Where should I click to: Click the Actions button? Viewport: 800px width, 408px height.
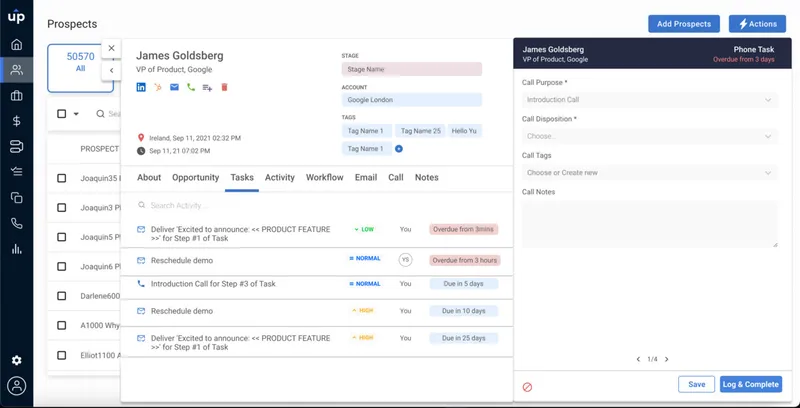point(757,24)
